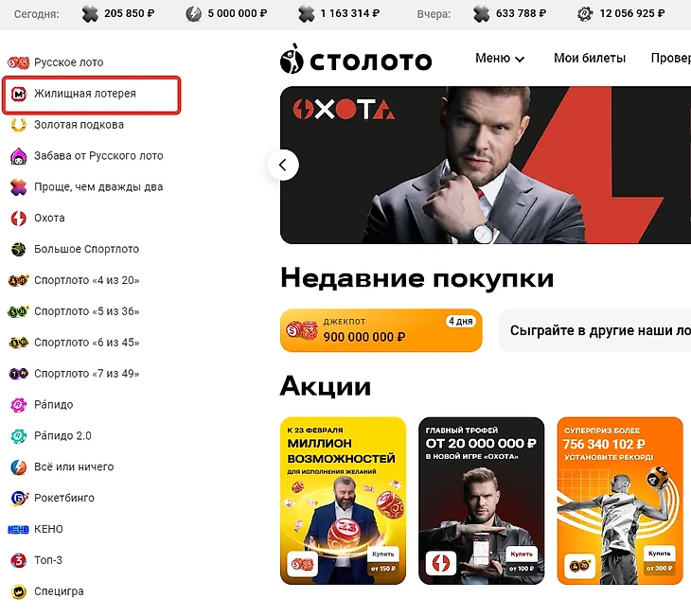Click the Рокетбинго icon

point(19,499)
